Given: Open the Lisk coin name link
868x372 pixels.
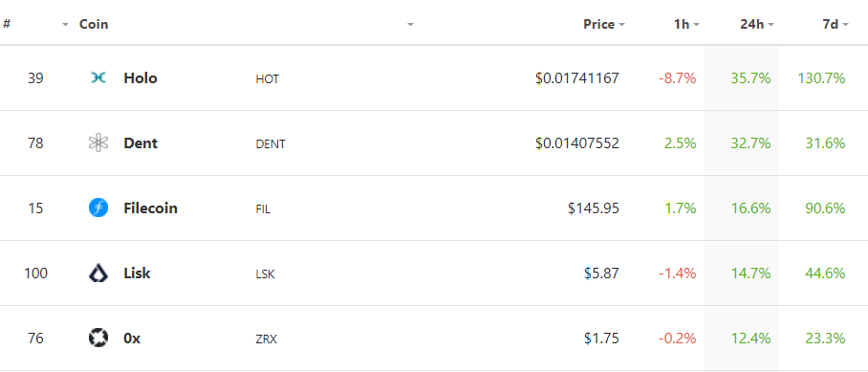Looking at the screenshot, I should [137, 273].
